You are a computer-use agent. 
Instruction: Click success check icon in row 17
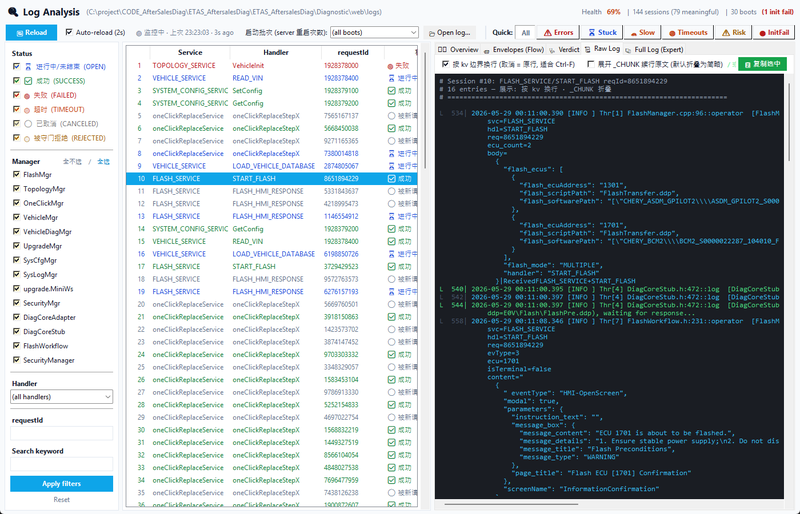pos(391,266)
